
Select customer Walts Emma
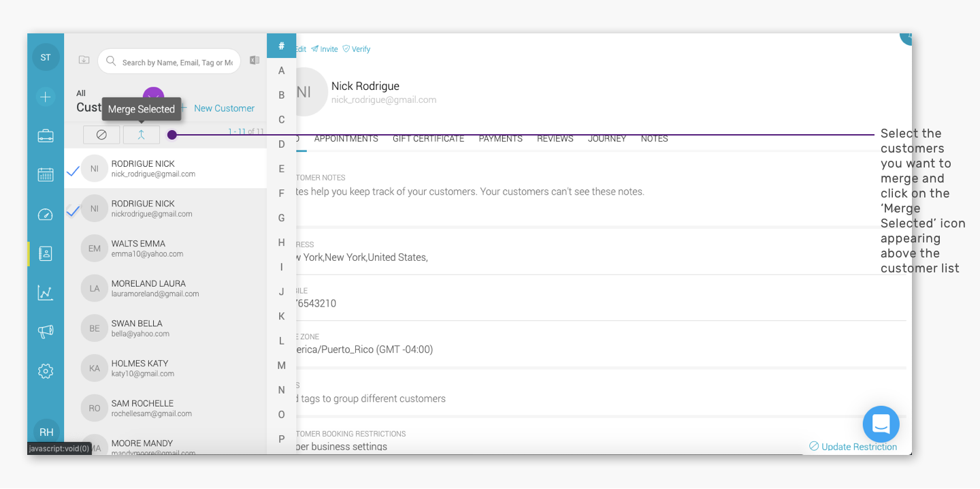point(165,249)
